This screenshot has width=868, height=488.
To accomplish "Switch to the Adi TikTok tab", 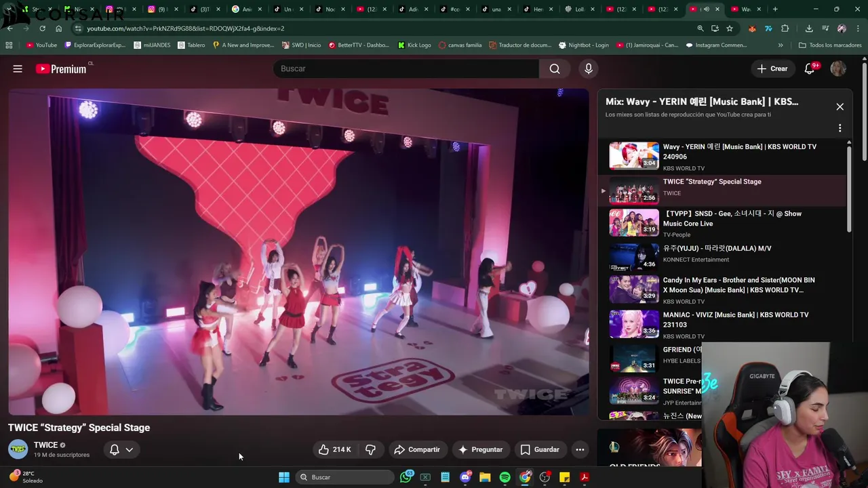I will tap(413, 9).
